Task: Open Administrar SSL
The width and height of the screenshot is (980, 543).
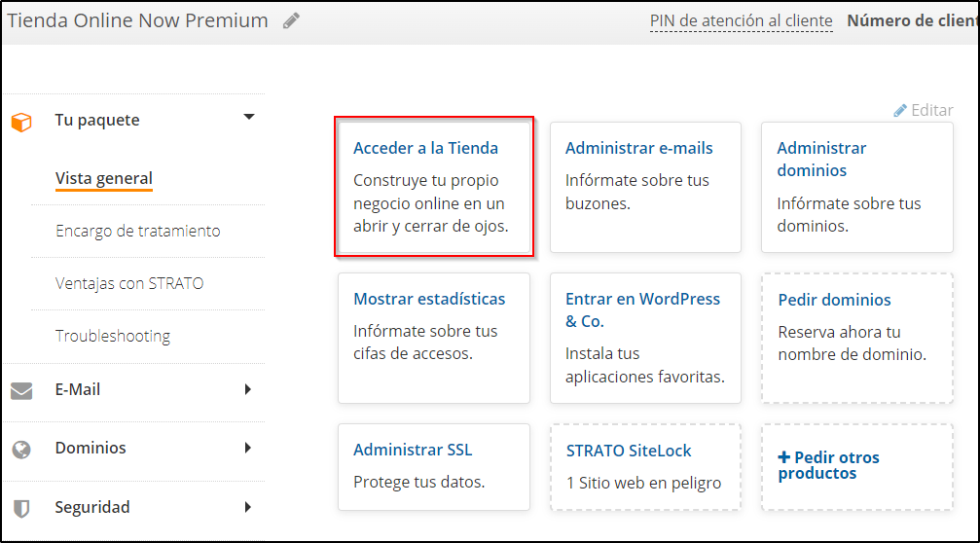Action: [x=413, y=450]
